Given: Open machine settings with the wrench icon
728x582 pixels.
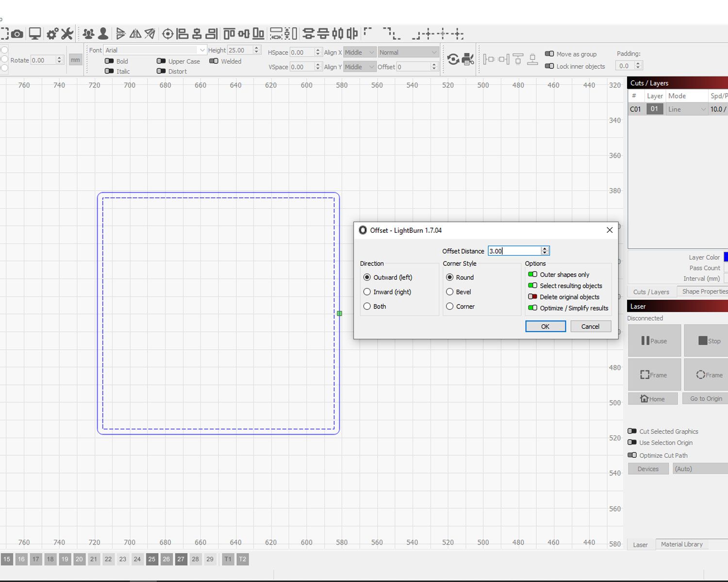Looking at the screenshot, I should coord(68,34).
